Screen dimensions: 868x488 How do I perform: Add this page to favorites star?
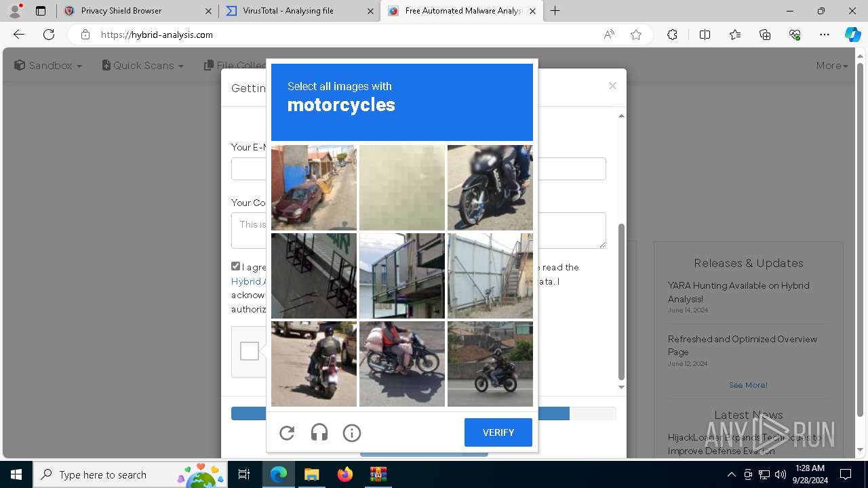click(x=636, y=35)
